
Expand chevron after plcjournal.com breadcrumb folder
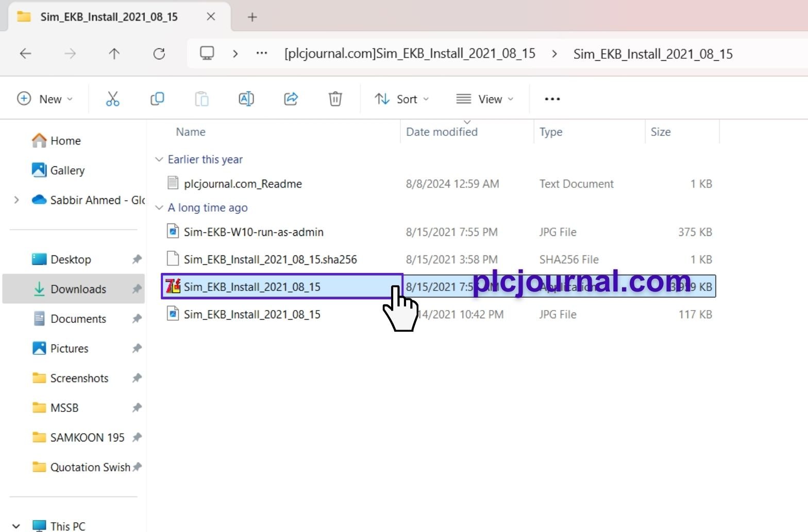tap(554, 54)
